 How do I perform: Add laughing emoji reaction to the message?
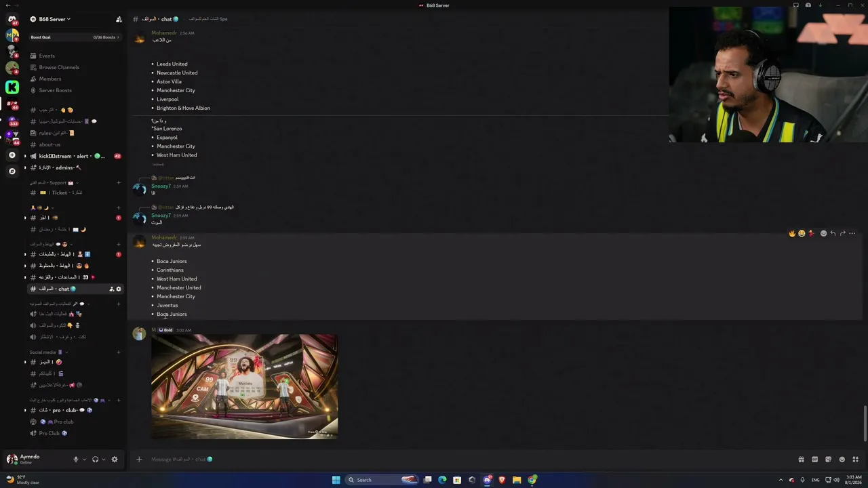point(802,233)
